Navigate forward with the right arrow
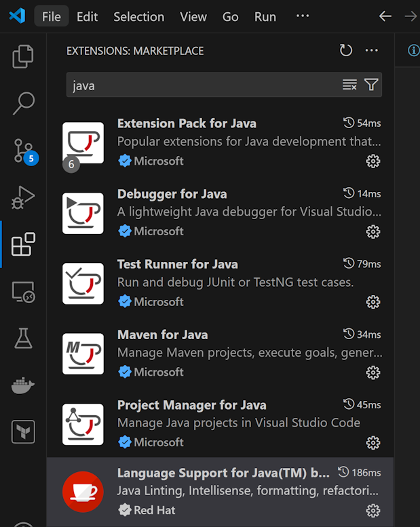 [x=411, y=16]
